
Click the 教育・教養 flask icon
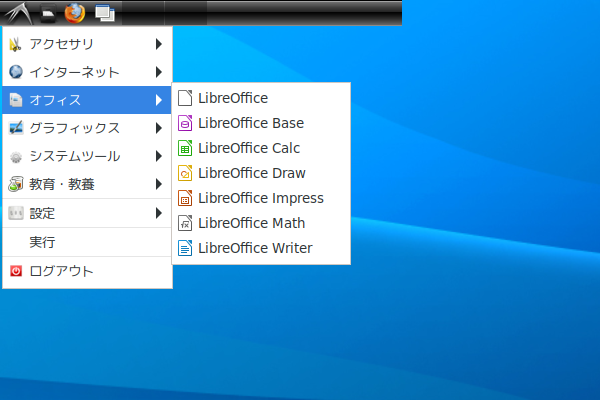16,184
